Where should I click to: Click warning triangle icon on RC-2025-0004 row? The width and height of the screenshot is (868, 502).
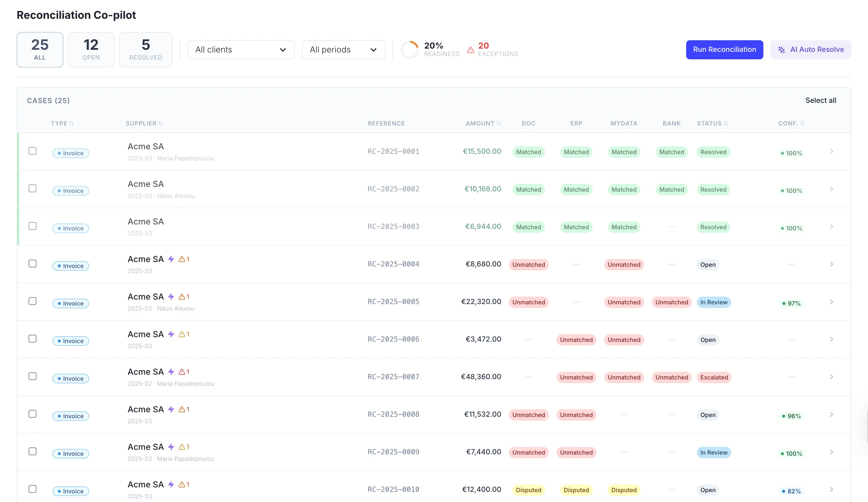coord(182,259)
